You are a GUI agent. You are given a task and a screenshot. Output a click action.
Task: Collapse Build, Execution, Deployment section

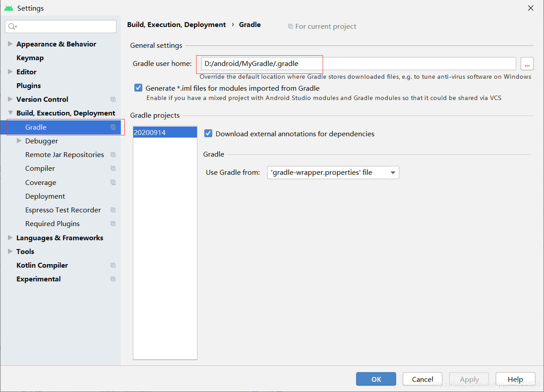pyautogui.click(x=10, y=113)
